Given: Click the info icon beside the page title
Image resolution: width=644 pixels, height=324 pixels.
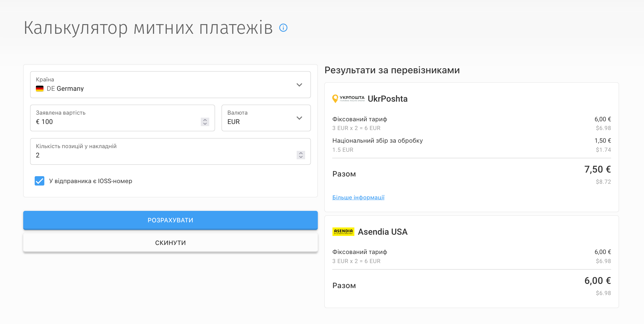Looking at the screenshot, I should [x=283, y=28].
